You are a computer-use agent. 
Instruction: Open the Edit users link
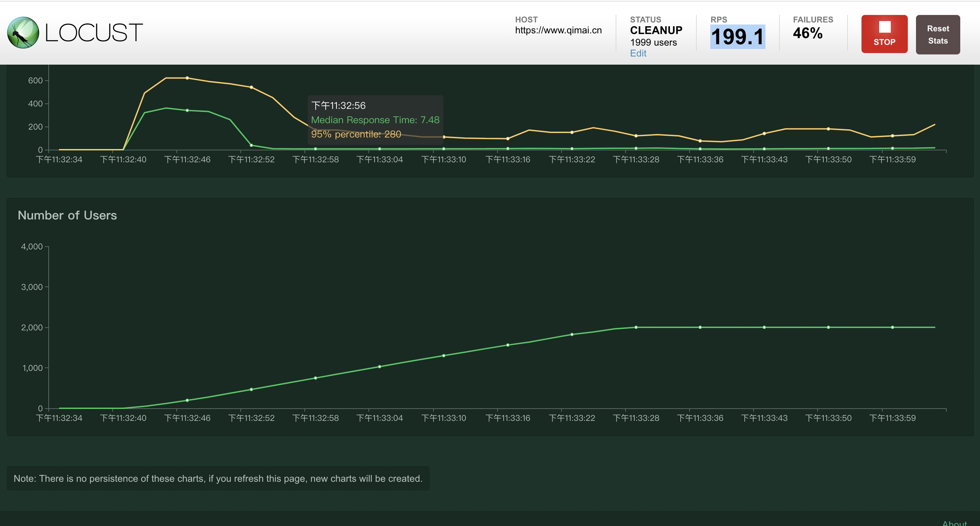(638, 53)
